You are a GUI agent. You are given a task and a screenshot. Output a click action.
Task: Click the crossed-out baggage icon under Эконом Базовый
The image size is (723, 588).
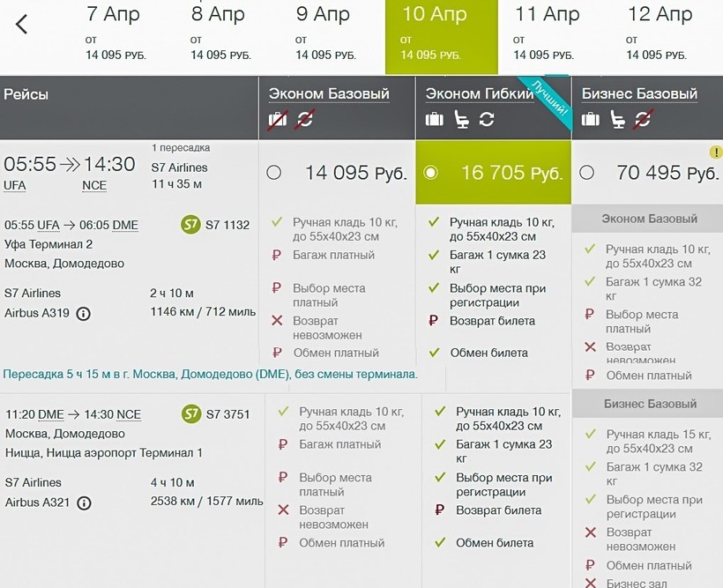[x=279, y=119]
